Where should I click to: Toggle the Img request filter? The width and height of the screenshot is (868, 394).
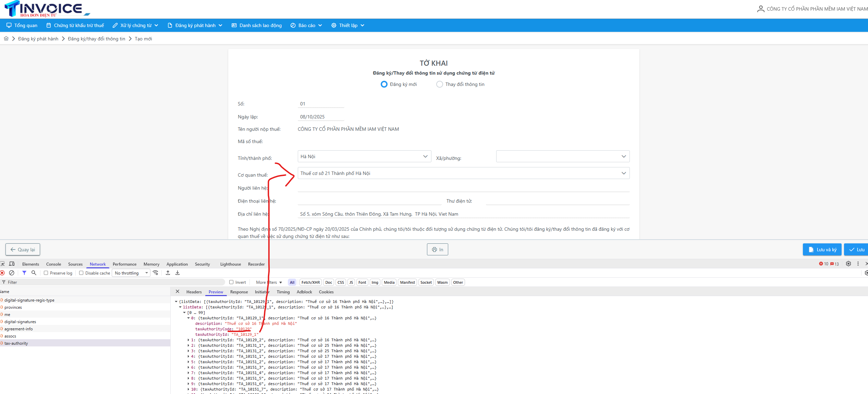click(x=375, y=282)
